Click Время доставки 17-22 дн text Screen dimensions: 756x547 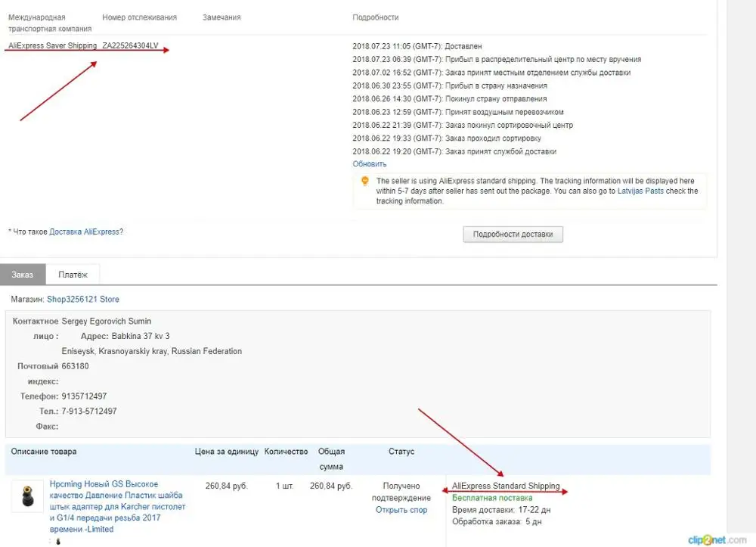point(501,510)
